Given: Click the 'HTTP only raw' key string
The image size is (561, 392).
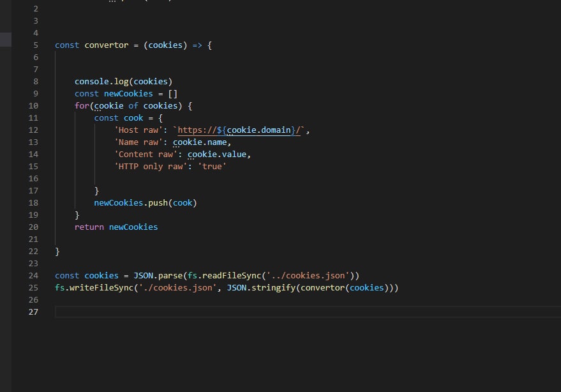Looking at the screenshot, I should [151, 167].
